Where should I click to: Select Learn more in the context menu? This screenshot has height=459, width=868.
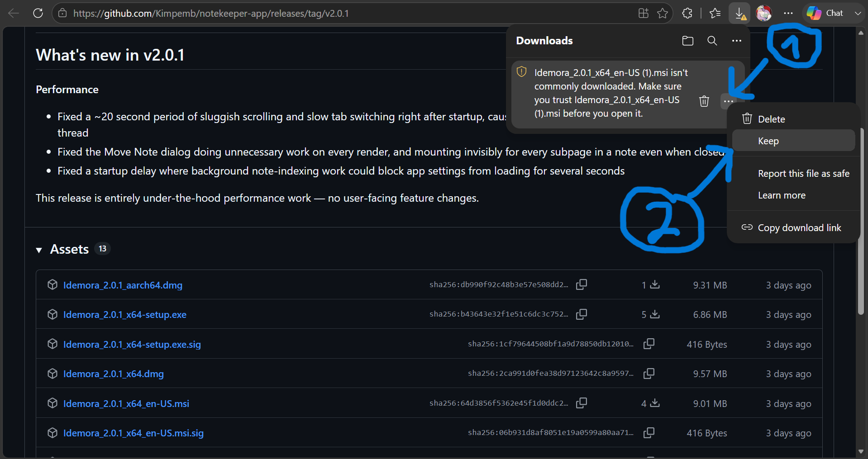click(793, 195)
